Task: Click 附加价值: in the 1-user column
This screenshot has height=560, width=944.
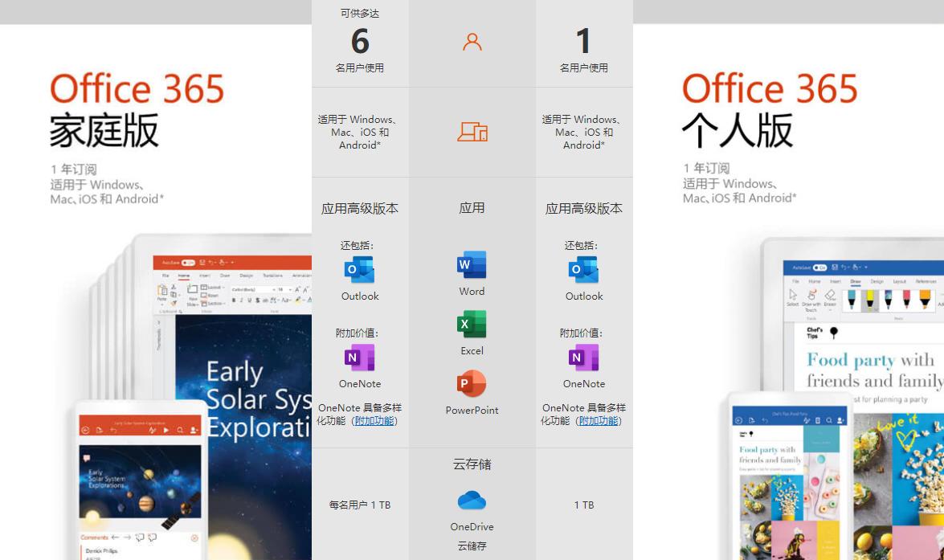Action: [x=581, y=333]
